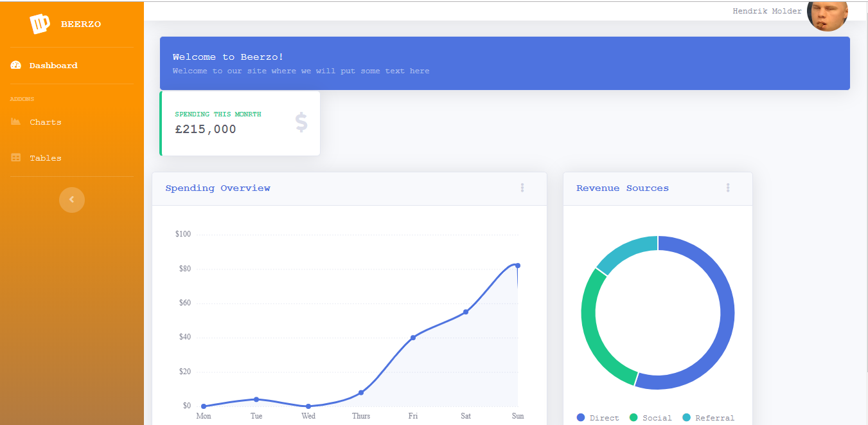
Task: Click the Dashboard speedometer icon
Action: click(x=16, y=66)
